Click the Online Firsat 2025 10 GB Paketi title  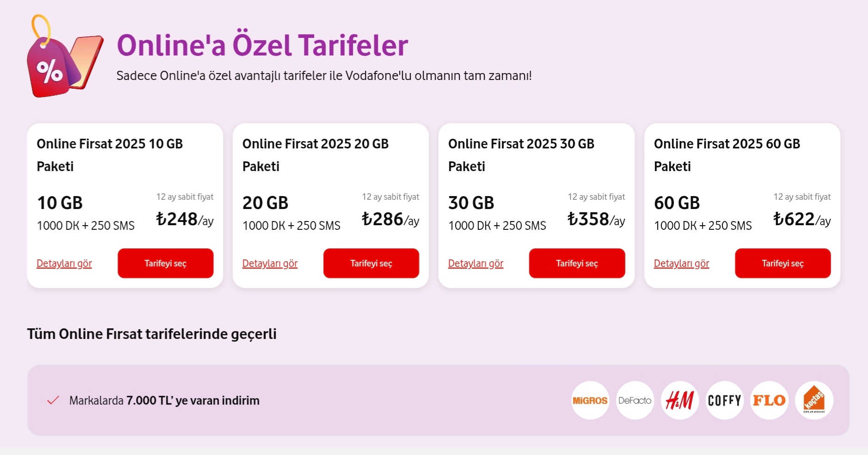(x=110, y=155)
